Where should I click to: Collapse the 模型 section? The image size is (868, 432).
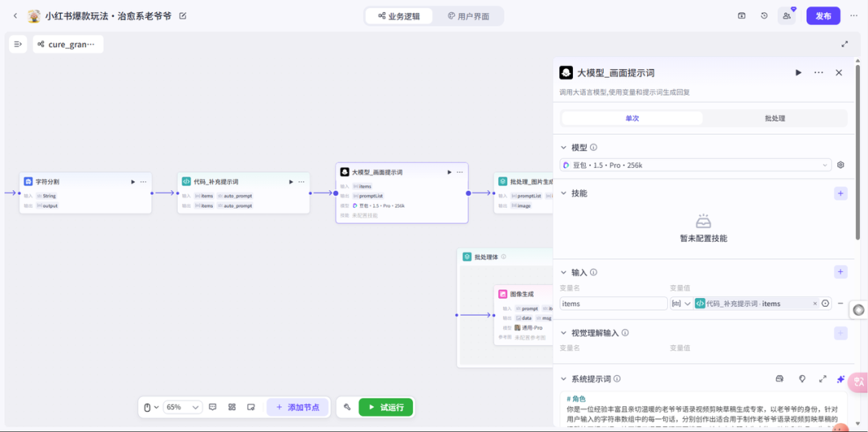[563, 148]
